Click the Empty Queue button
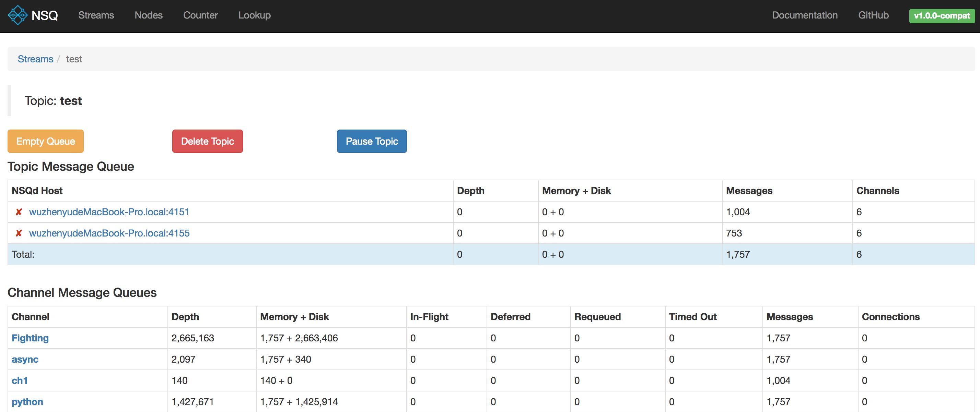 [46, 141]
